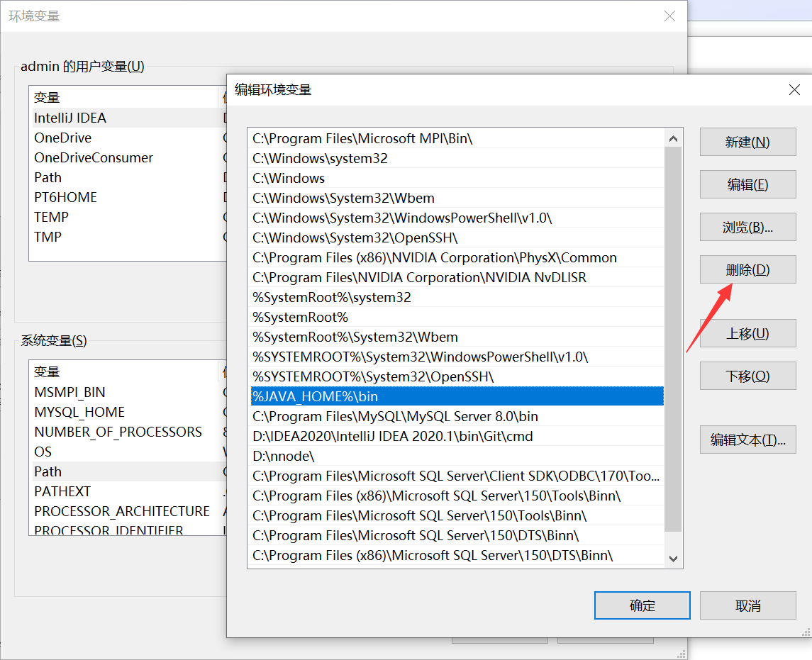Select the C:\Windows path entry
Viewport: 812px width, 660px height.
point(457,178)
